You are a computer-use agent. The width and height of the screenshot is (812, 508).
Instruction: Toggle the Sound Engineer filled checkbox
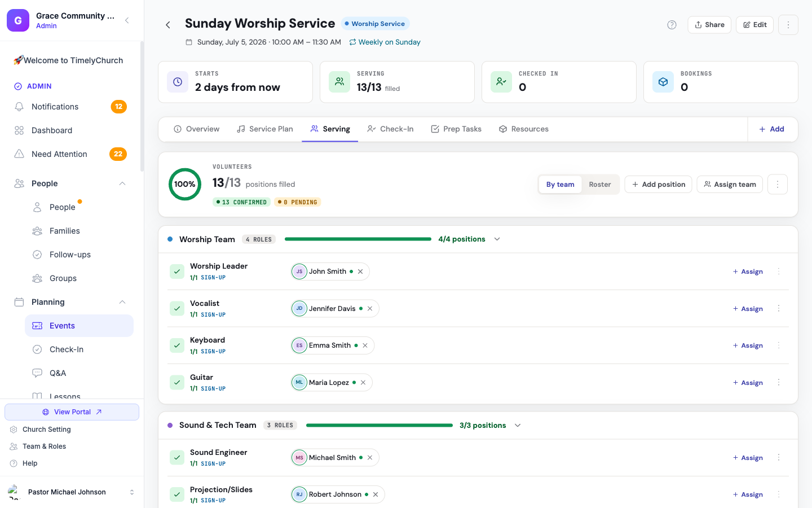pyautogui.click(x=177, y=458)
